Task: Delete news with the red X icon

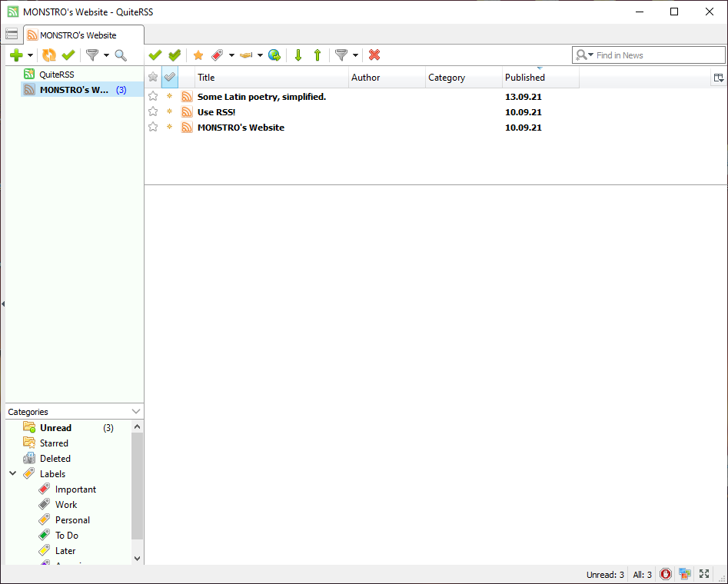Action: 374,55
